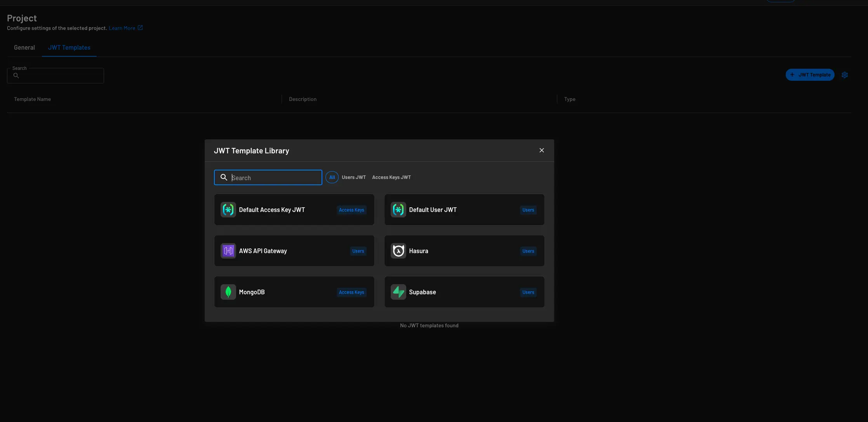Close the JWT Template Library dialog
868x422 pixels.
point(541,150)
